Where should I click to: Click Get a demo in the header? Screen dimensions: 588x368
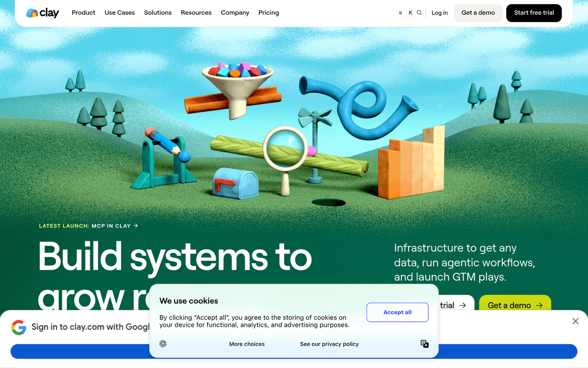click(478, 13)
